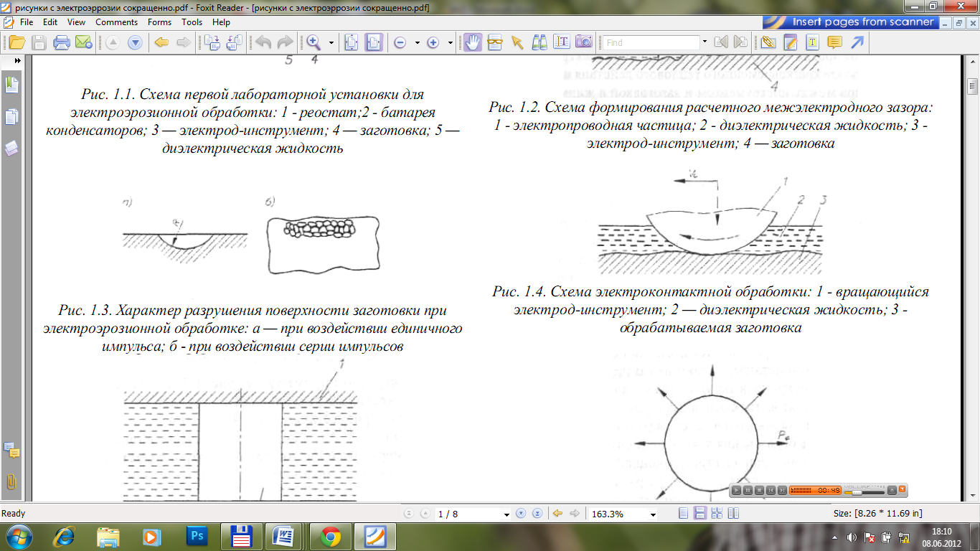
Task: Go to next page in status bar
Action: tap(522, 514)
